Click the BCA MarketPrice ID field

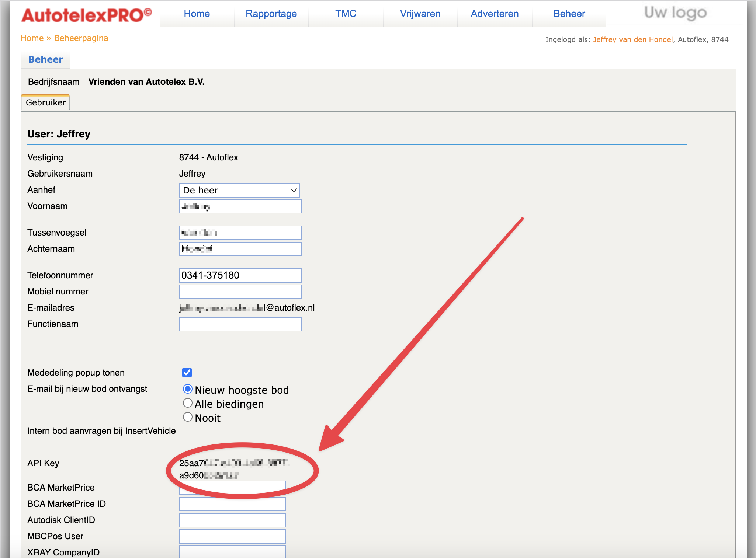pyautogui.click(x=233, y=504)
